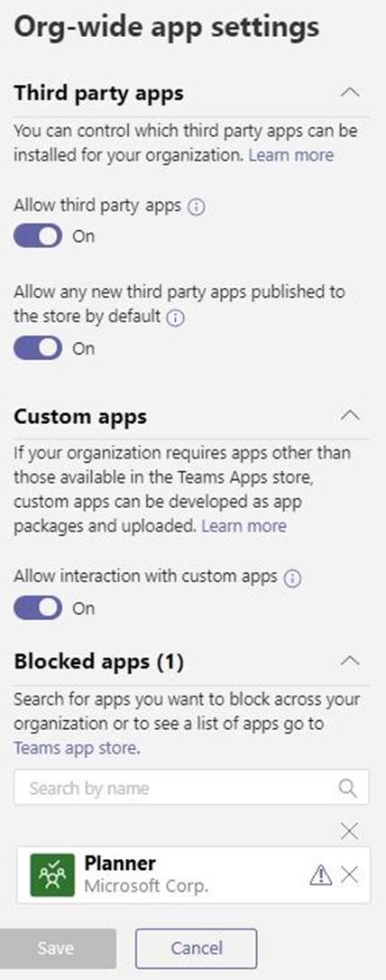Click the Cancel button
386x980 pixels.
[196, 948]
